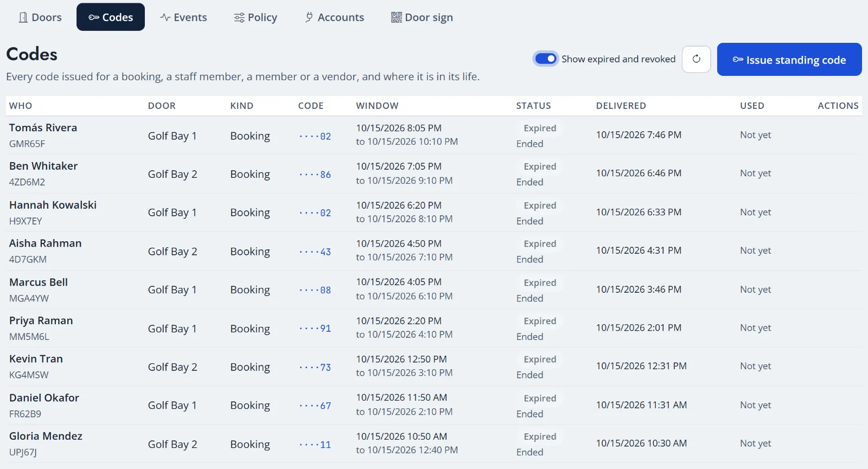Image resolution: width=868 pixels, height=469 pixels.
Task: Reveal Marcus Bell's code ····08
Action: [315, 290]
